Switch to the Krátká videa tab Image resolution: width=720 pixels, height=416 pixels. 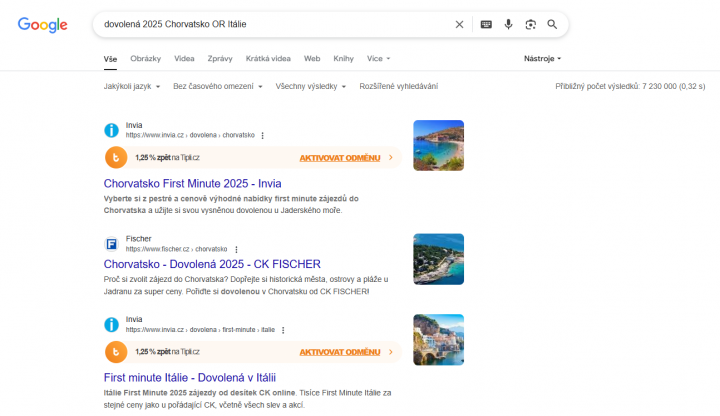(x=268, y=59)
